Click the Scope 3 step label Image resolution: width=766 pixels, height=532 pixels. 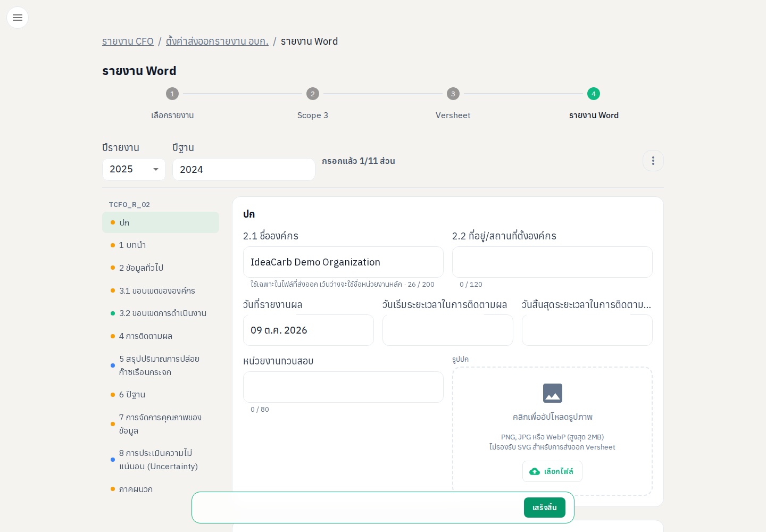[313, 115]
